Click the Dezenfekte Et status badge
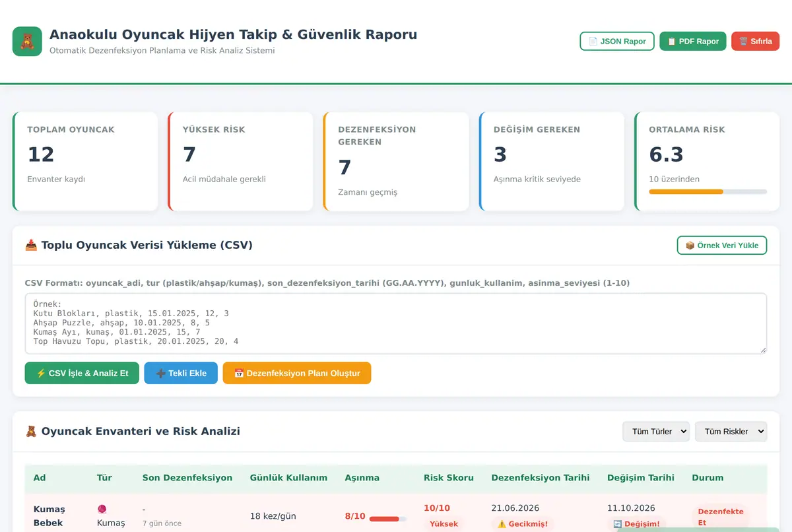This screenshot has width=792, height=532. pyautogui.click(x=721, y=517)
